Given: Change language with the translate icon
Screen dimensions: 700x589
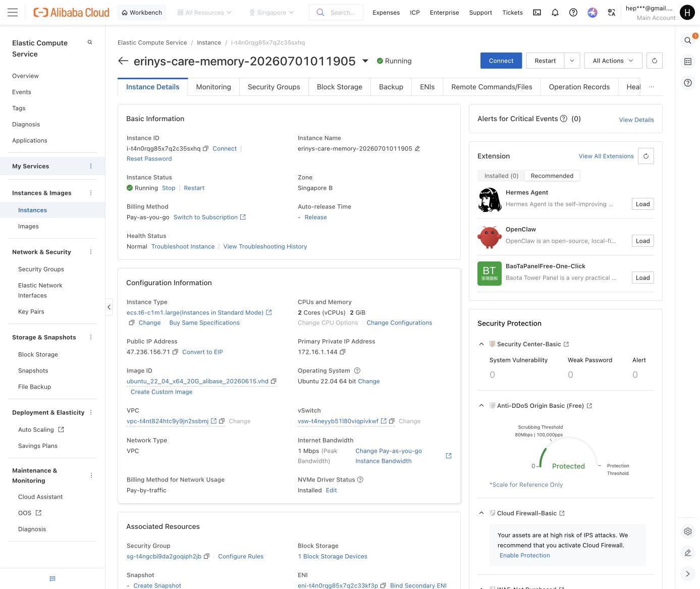Looking at the screenshot, I should [x=612, y=13].
